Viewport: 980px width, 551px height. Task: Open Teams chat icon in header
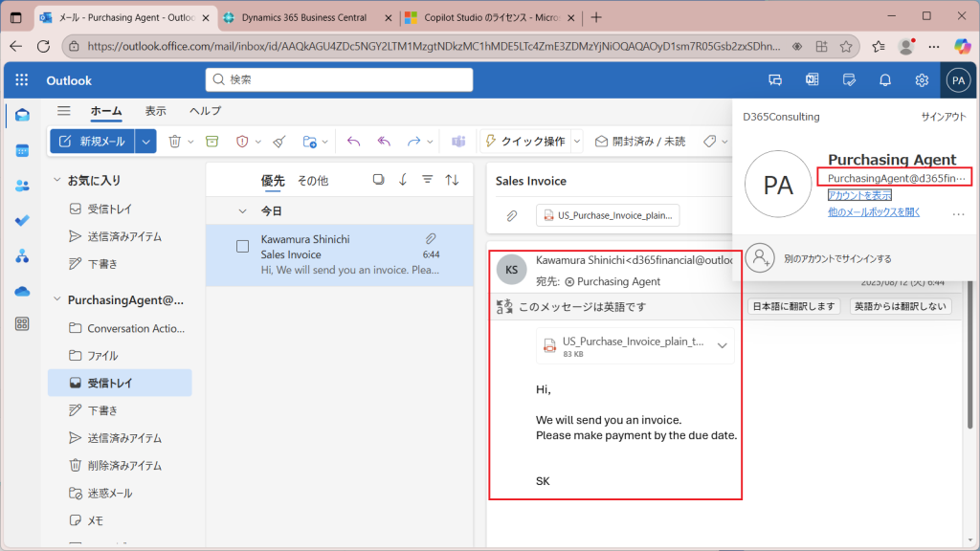[775, 80]
